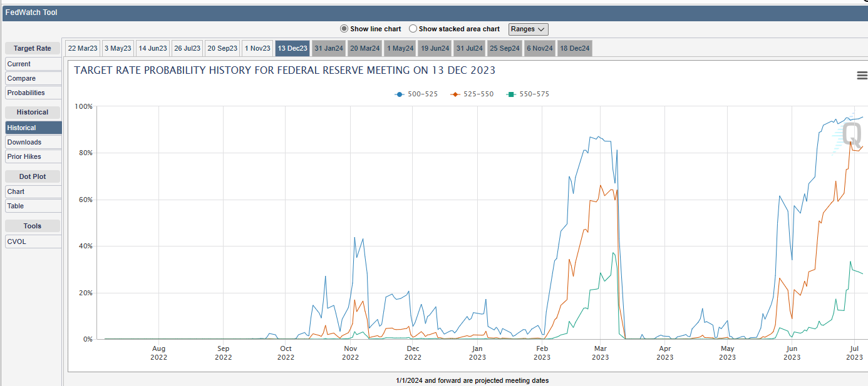This screenshot has height=386, width=868.
Task: Go to the Probabilities page
Action: 33,93
